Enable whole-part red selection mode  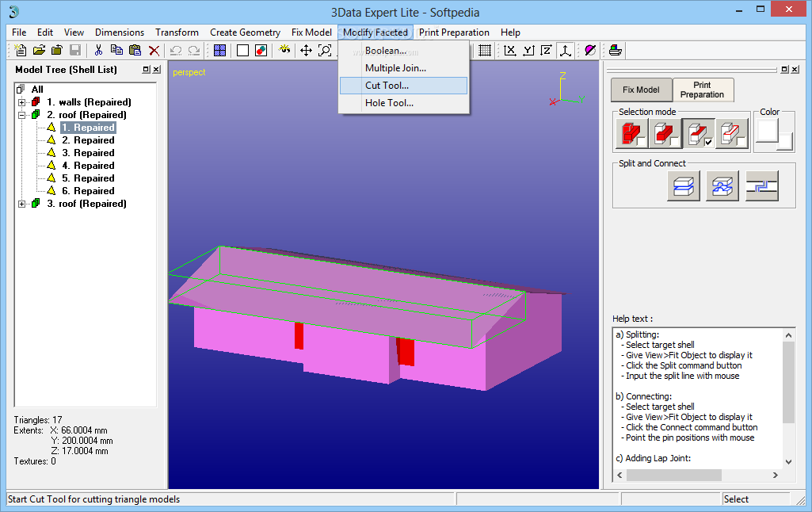coord(632,134)
